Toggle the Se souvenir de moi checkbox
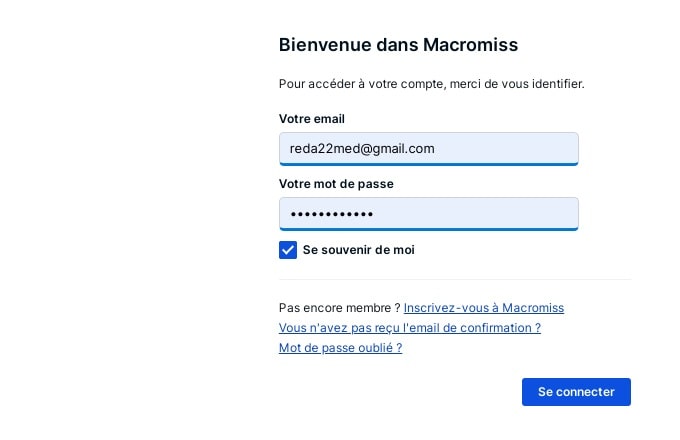 [x=288, y=250]
